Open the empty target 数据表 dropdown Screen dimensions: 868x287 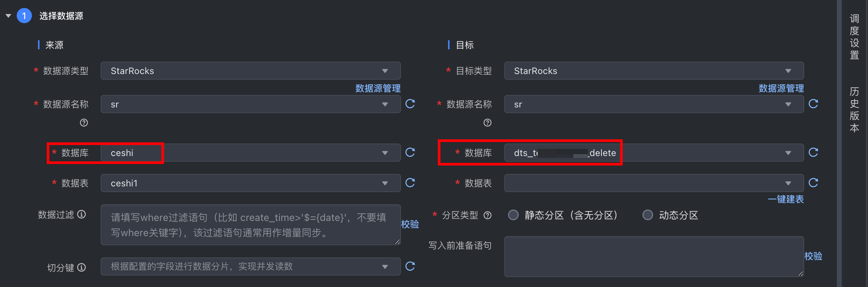(654, 183)
